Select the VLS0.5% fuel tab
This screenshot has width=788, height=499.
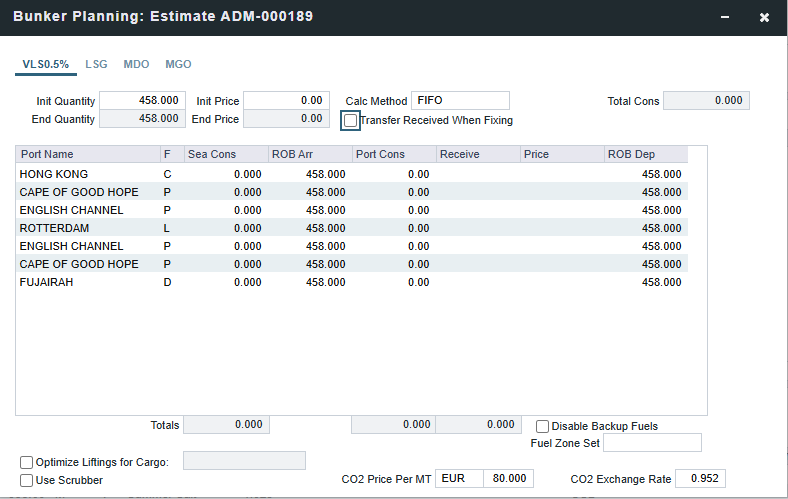click(46, 64)
